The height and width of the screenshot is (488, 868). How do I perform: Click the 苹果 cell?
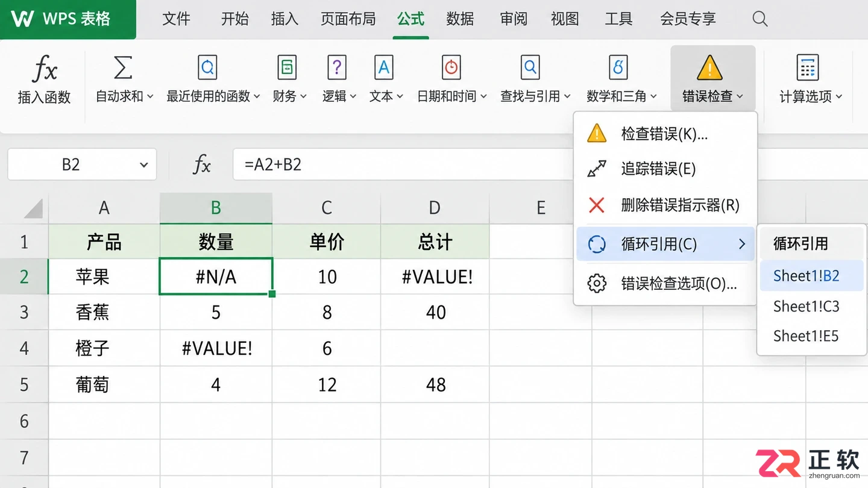point(104,277)
